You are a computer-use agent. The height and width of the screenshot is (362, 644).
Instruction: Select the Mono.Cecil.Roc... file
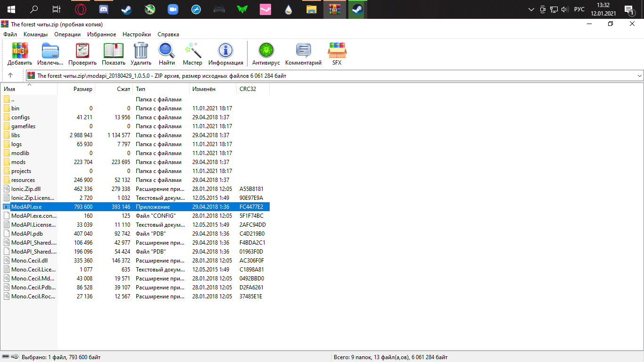29,296
